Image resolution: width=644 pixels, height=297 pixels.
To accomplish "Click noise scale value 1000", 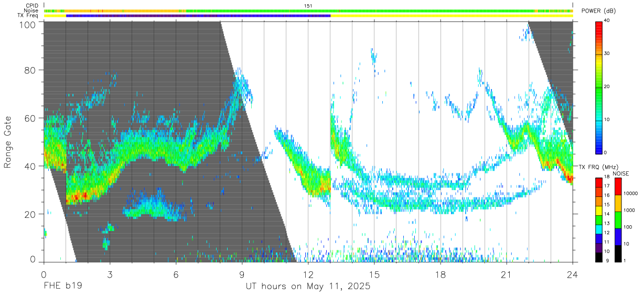I will point(629,210).
